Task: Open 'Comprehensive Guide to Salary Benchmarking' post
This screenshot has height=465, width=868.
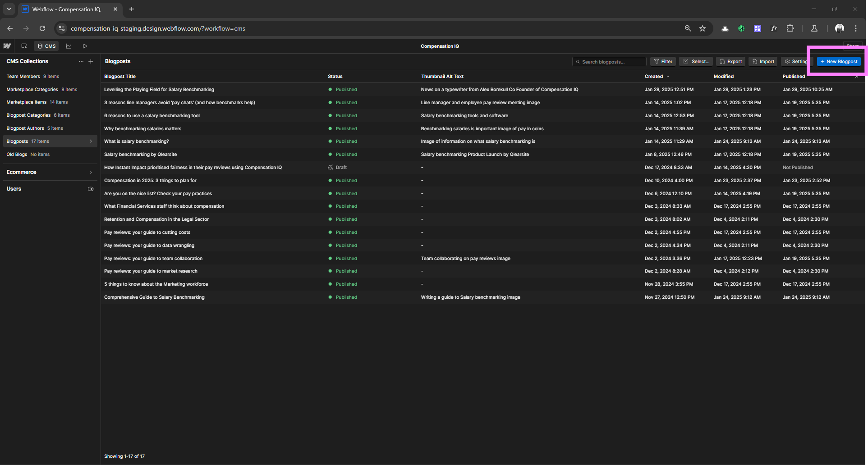Action: [154, 297]
